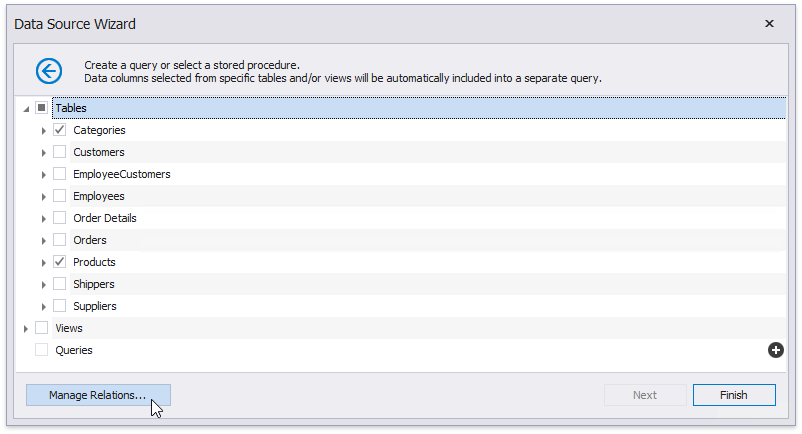Viewport: 802px width, 434px height.
Task: Select the Queries tree item
Action: pos(74,350)
